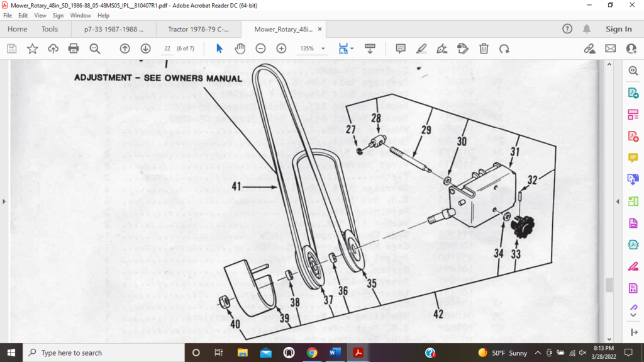Zoom in with the plus icon
This screenshot has height=362, width=644.
point(281,48)
